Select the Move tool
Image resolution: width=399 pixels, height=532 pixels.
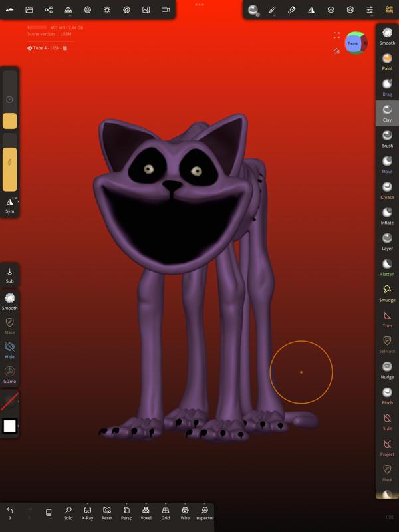point(387,165)
